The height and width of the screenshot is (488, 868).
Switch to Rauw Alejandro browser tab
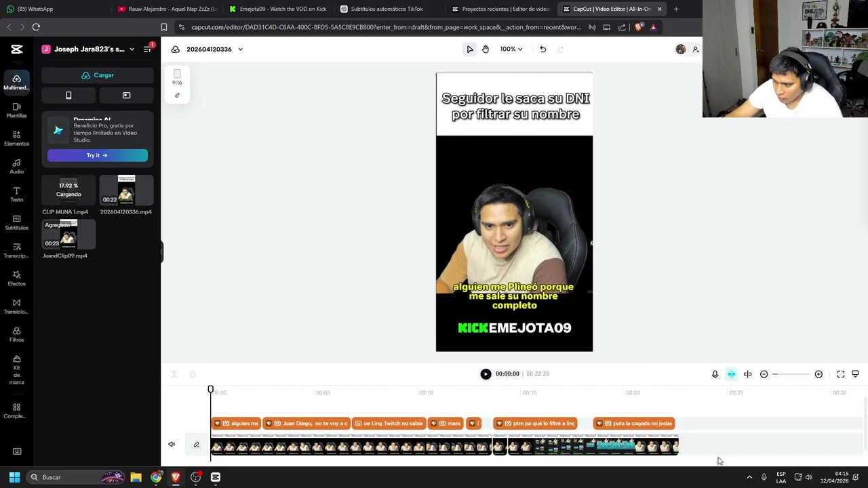point(167,9)
